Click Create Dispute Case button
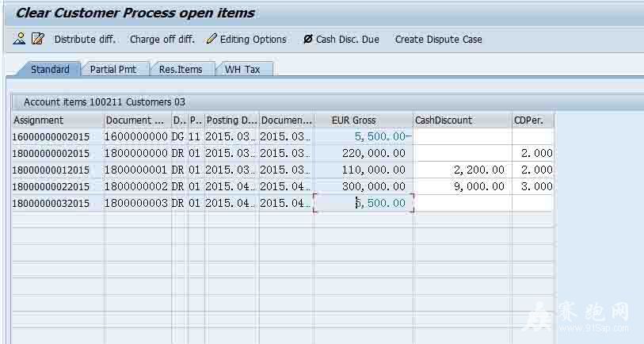This screenshot has width=644, height=344. coord(439,40)
